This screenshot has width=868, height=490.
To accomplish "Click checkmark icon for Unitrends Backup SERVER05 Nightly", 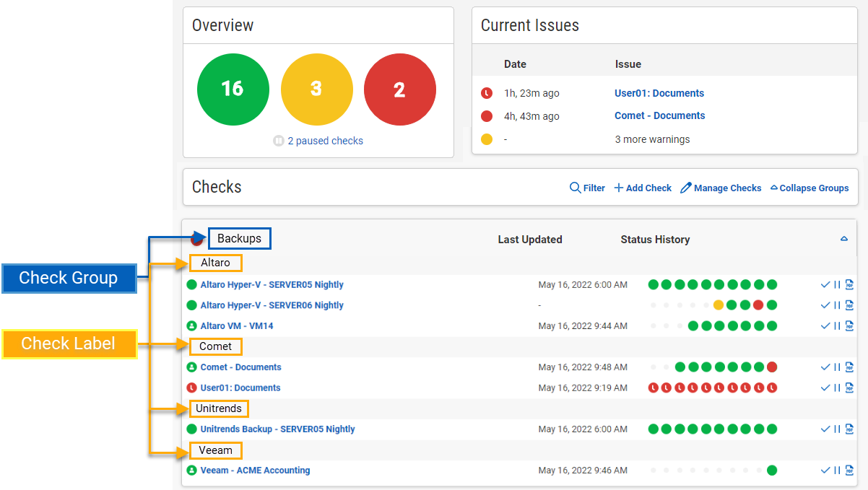I will tap(825, 429).
